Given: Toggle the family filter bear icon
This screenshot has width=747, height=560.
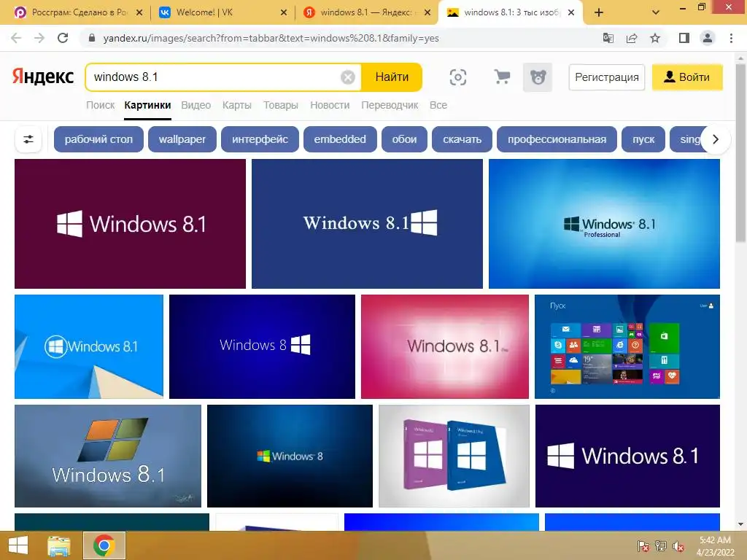Looking at the screenshot, I should click(538, 77).
